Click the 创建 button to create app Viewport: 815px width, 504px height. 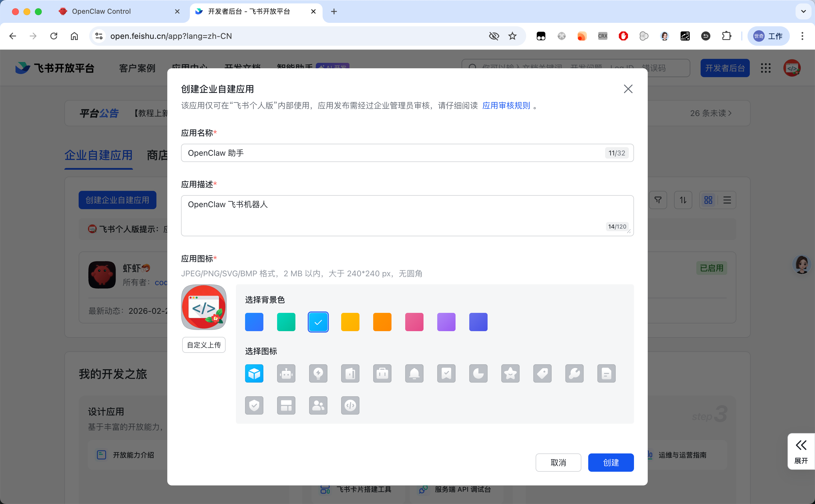(x=611, y=462)
